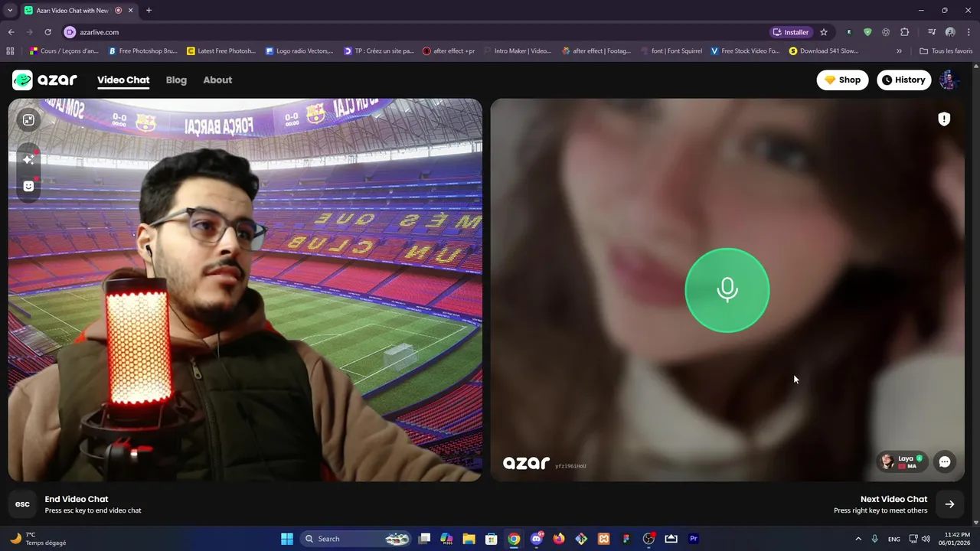Image resolution: width=980 pixels, height=551 pixels.
Task: Go to next video chat arrow
Action: (x=949, y=504)
